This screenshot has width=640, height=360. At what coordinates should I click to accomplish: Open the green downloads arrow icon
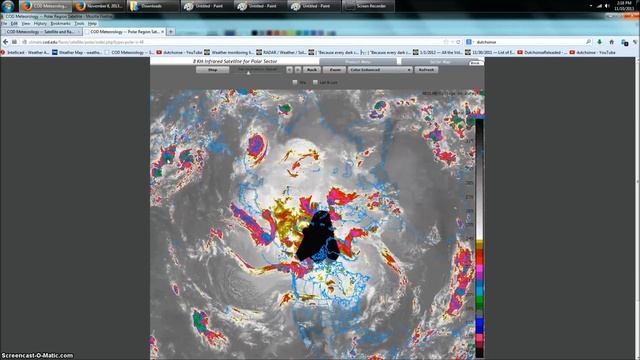[600, 42]
